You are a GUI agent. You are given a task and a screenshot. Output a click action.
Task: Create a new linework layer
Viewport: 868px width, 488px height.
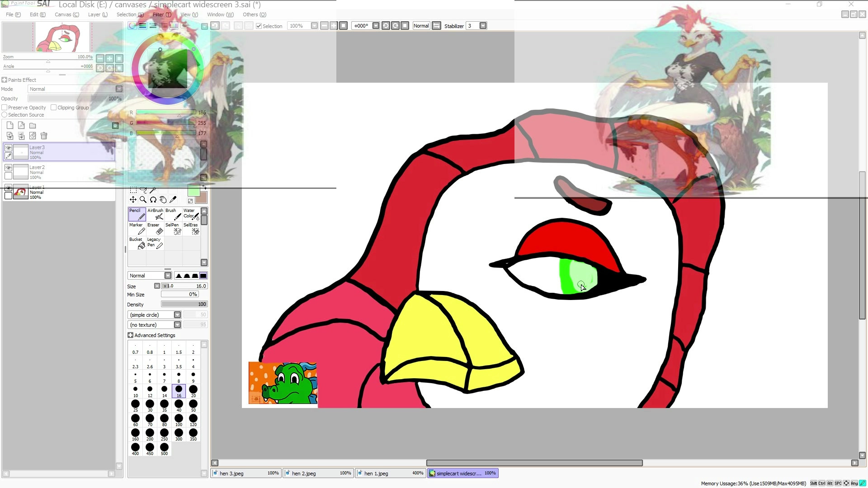[x=21, y=126]
